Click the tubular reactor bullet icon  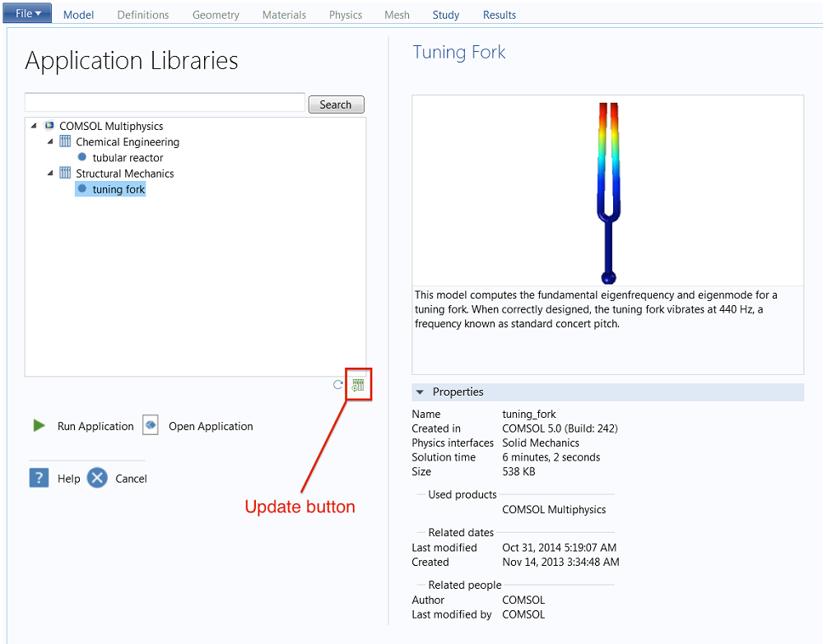tap(81, 157)
